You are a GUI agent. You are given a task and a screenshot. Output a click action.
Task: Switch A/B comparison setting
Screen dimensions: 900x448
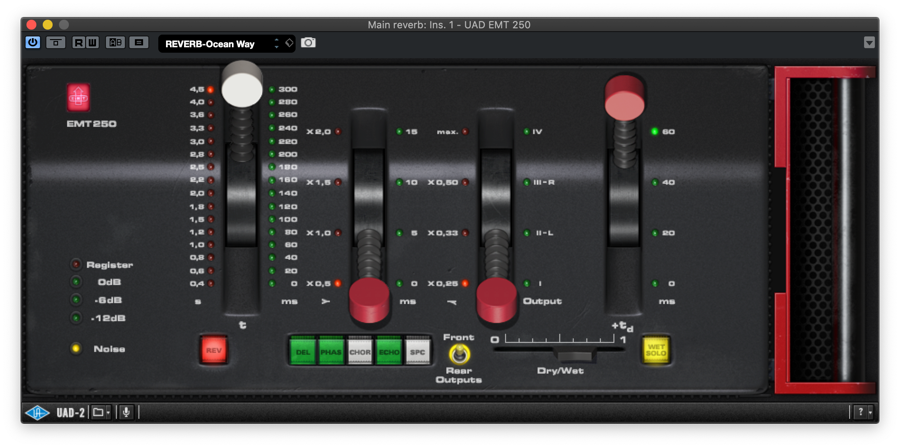click(x=115, y=42)
